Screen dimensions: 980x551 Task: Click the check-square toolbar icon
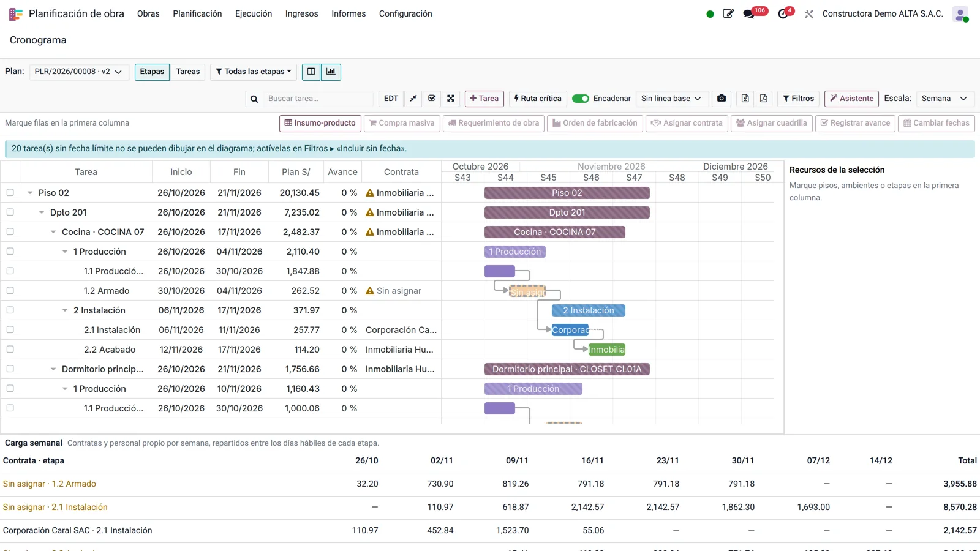click(432, 99)
